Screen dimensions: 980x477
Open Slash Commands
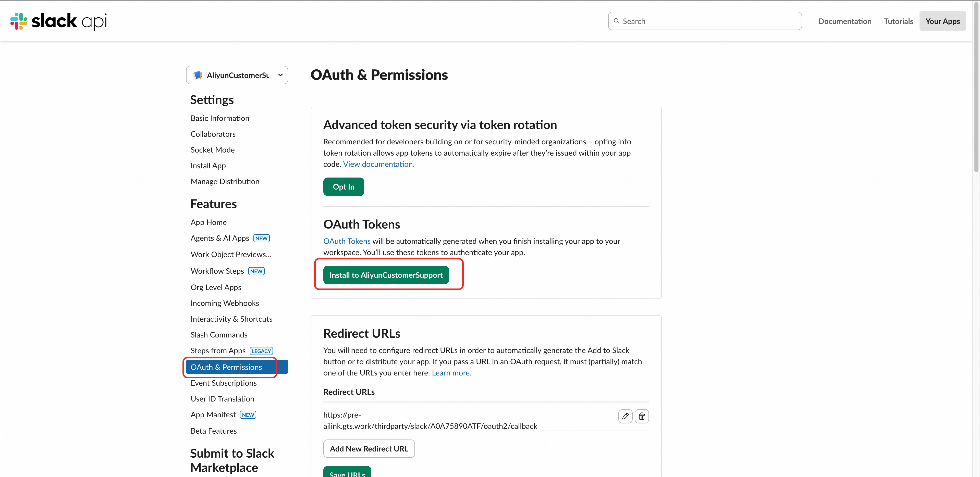(x=219, y=335)
